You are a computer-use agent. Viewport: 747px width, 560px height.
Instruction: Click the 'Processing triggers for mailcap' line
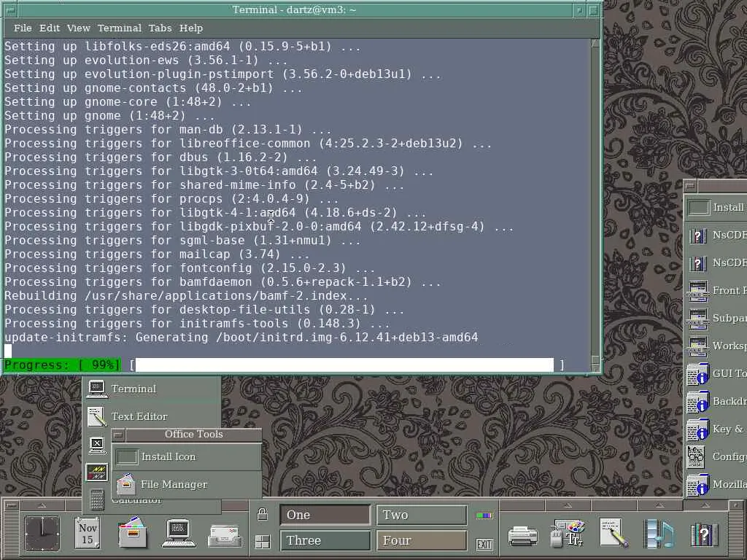click(x=157, y=254)
